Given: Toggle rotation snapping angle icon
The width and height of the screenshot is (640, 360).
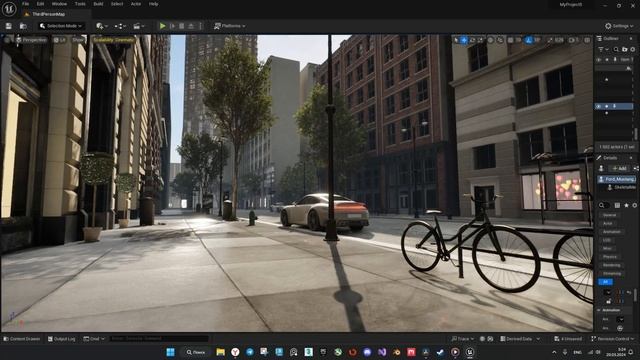Looking at the screenshot, I should click(529, 40).
